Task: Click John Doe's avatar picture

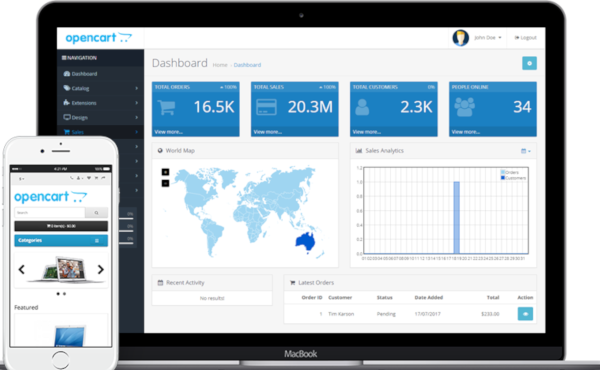Action: [x=460, y=37]
